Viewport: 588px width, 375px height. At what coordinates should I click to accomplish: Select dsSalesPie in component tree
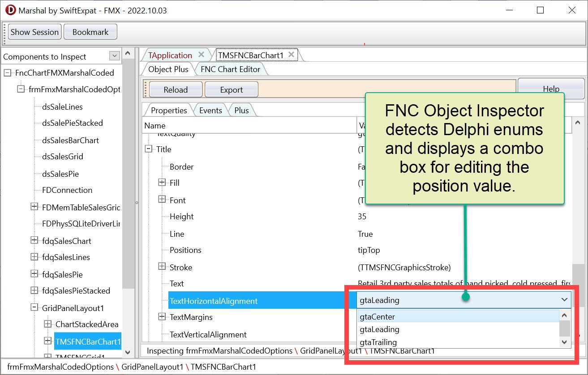[60, 174]
